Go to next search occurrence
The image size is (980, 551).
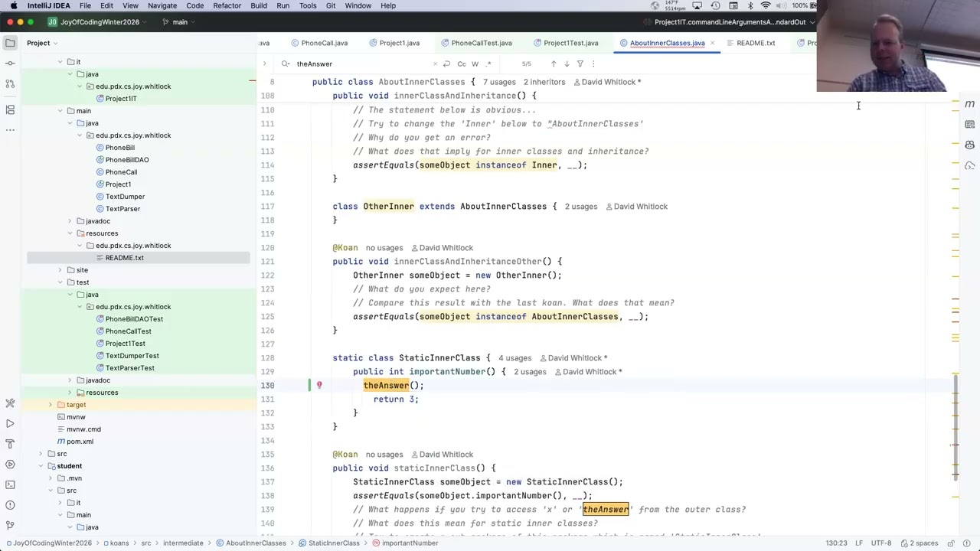click(567, 64)
